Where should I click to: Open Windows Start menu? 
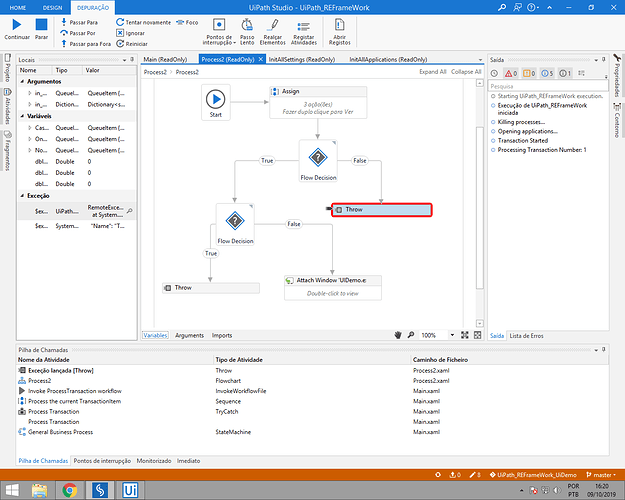coord(12,490)
